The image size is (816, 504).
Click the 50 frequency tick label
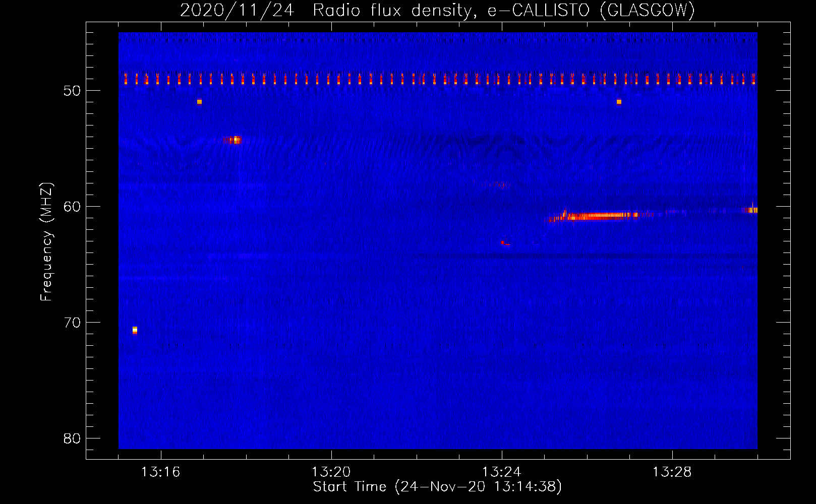click(x=72, y=91)
